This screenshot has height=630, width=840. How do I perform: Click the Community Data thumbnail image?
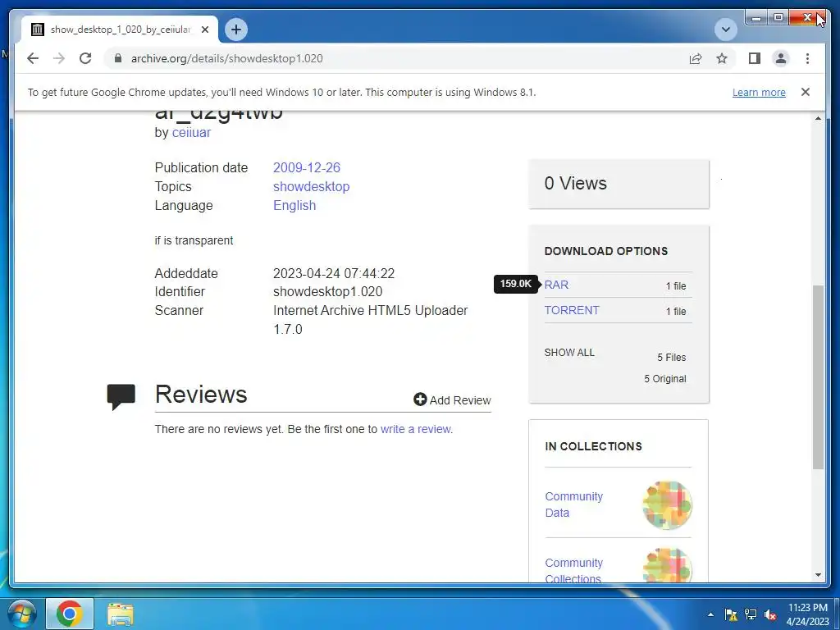point(667,505)
